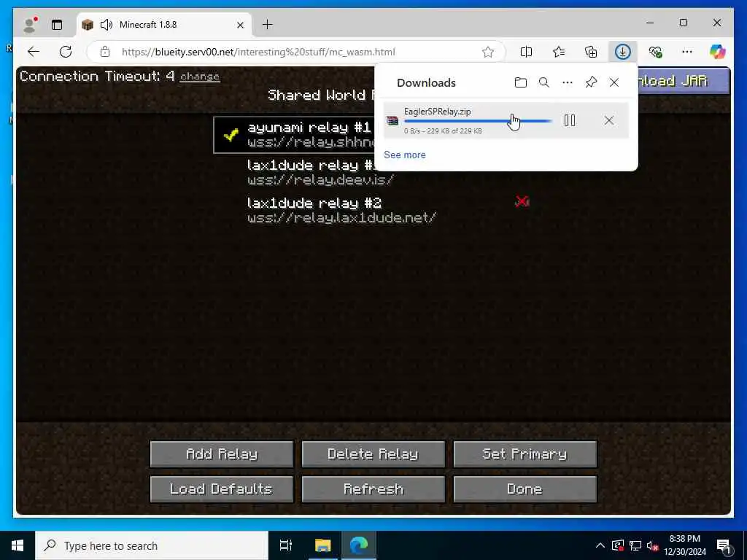Toggle the Downloads toolbar button
Viewport: 747px width, 560px height.
coord(623,52)
